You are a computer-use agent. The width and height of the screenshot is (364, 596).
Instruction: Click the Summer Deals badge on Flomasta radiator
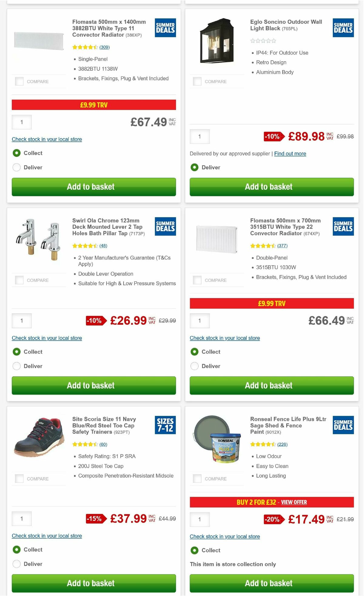(x=165, y=28)
